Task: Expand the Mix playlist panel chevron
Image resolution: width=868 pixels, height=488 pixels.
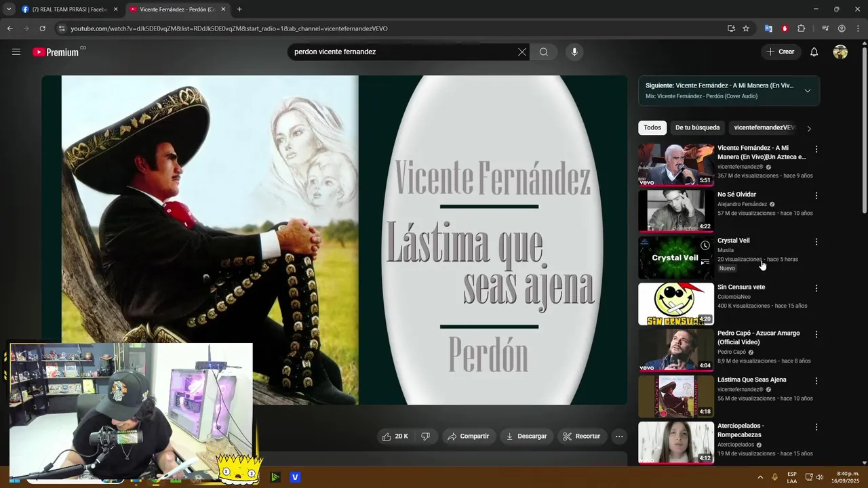Action: tap(808, 91)
